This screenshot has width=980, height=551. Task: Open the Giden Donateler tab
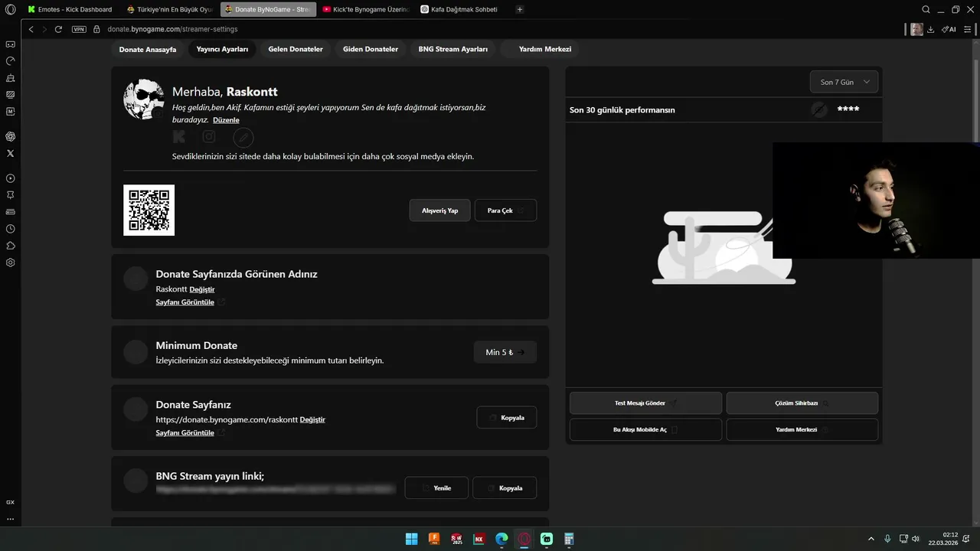pyautogui.click(x=371, y=49)
